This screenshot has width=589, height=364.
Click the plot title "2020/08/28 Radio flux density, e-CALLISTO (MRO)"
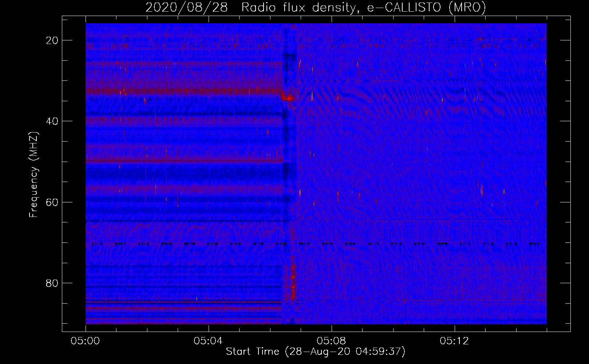click(316, 7)
